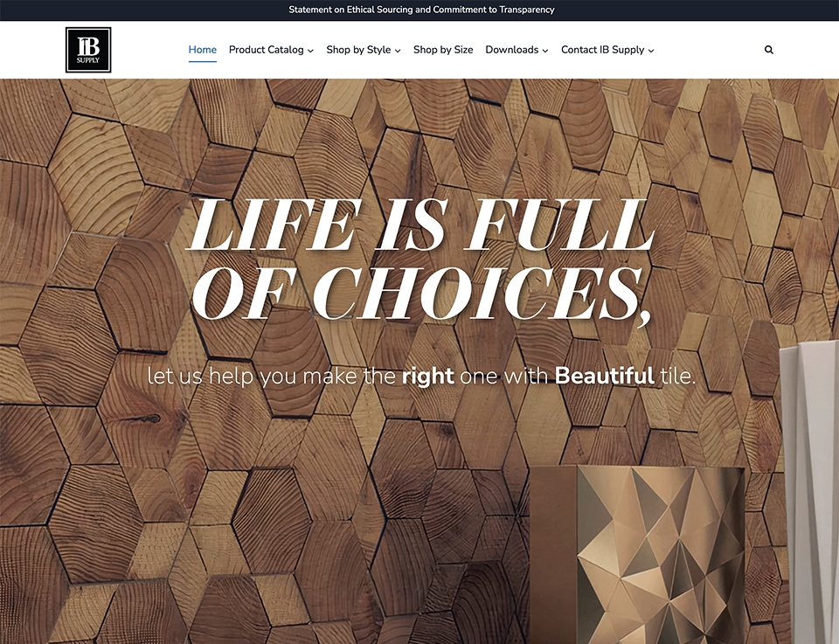
Task: Expand the Downloads chevron
Action: [545, 51]
